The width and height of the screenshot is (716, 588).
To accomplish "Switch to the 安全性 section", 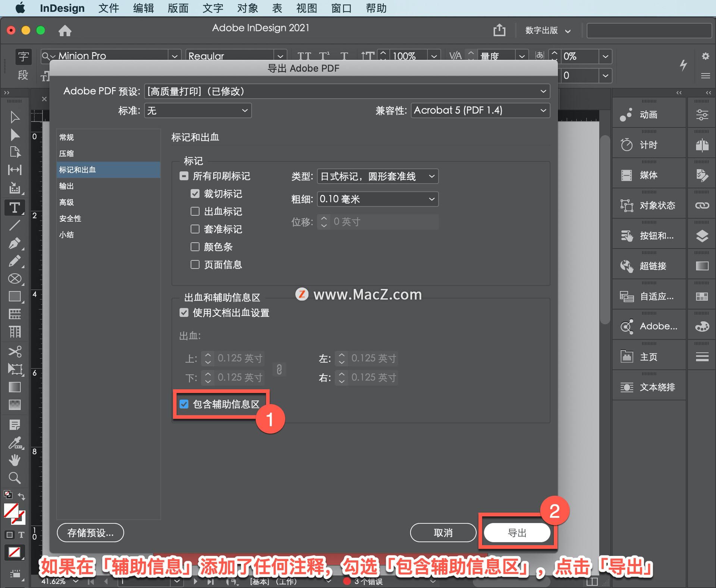I will click(108, 218).
